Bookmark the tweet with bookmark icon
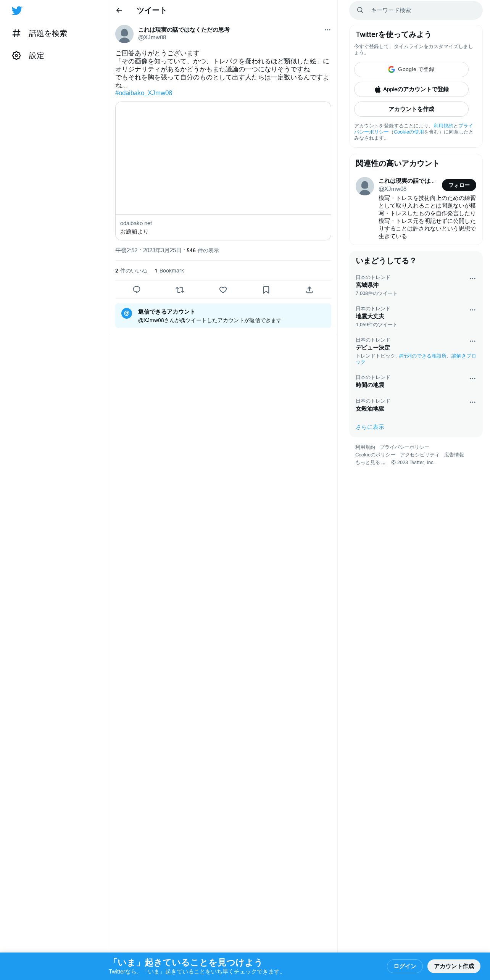490x980 pixels. pyautogui.click(x=266, y=290)
